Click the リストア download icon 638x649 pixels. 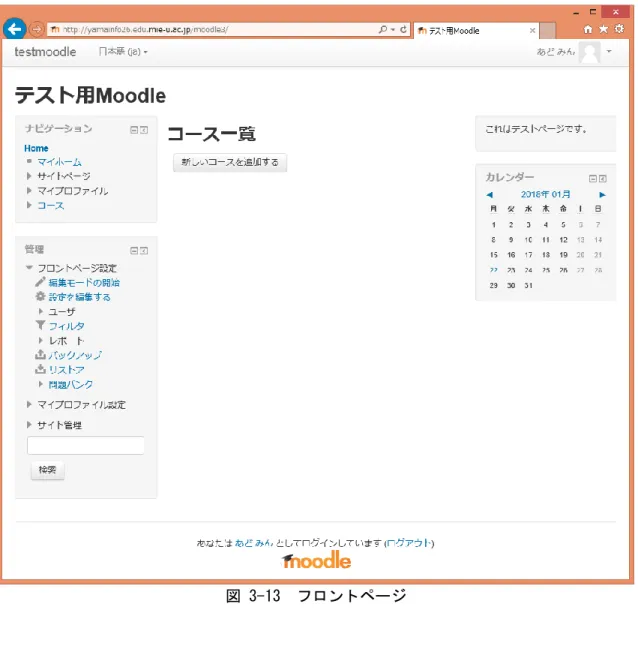[x=40, y=369]
